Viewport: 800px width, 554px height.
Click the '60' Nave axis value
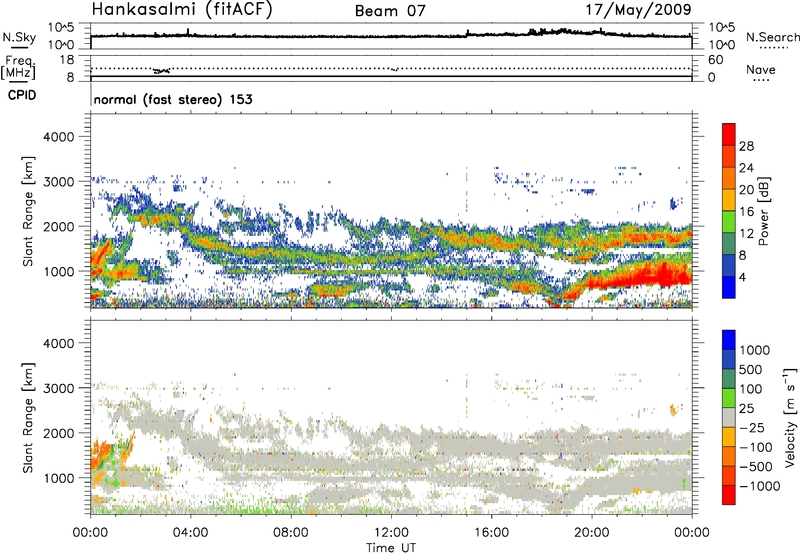[x=715, y=60]
